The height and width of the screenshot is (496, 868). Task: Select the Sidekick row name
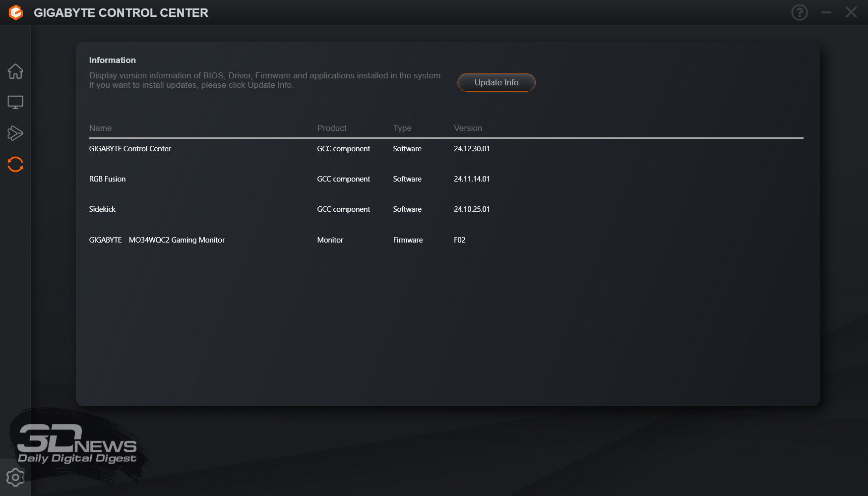point(102,209)
